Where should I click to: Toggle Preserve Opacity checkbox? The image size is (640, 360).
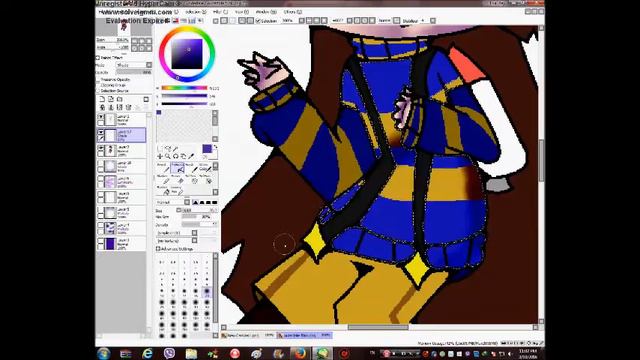98,80
